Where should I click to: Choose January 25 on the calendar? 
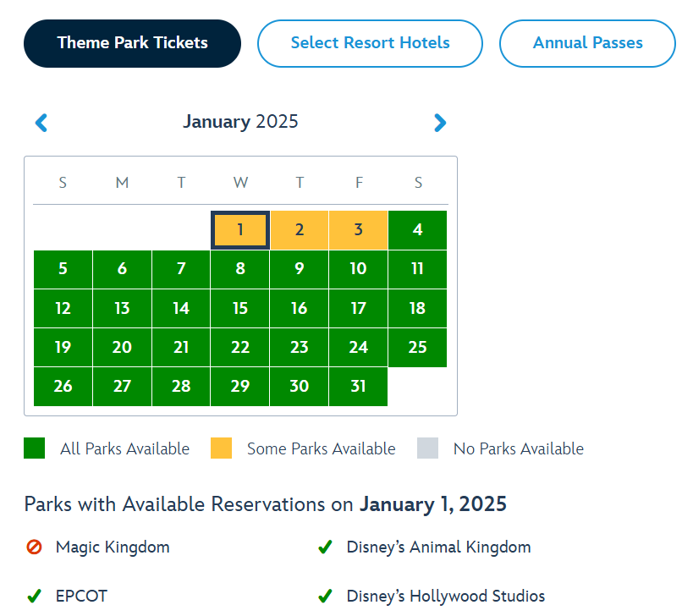(417, 347)
